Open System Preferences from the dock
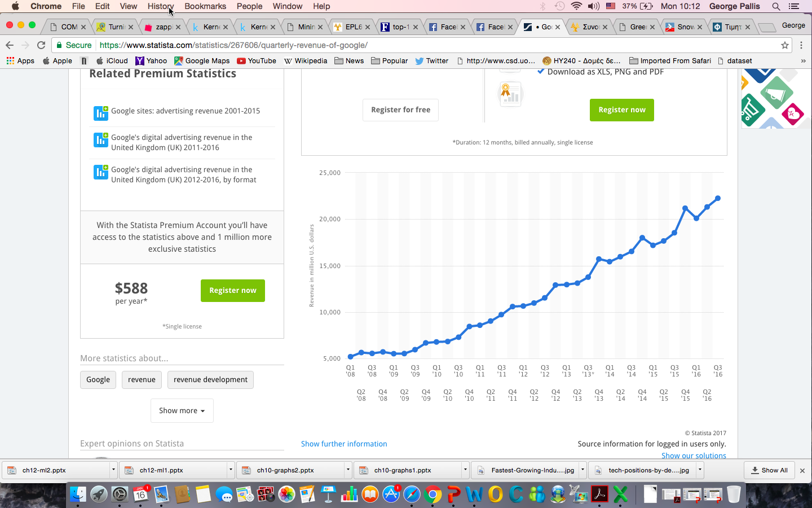Viewport: 812px width, 508px height. (120, 494)
